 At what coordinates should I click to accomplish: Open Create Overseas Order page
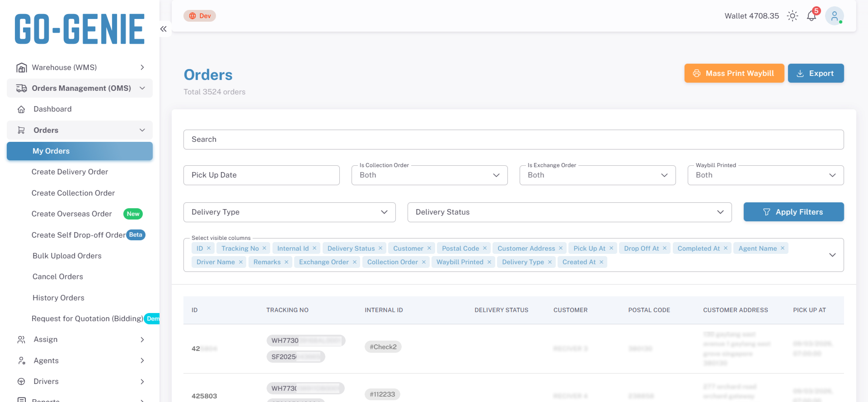coord(71,214)
